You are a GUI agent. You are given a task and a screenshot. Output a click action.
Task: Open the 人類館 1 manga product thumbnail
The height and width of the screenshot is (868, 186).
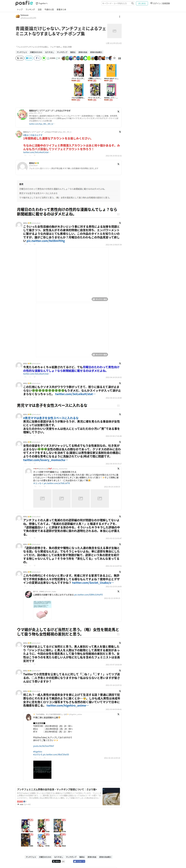pos(95,70)
